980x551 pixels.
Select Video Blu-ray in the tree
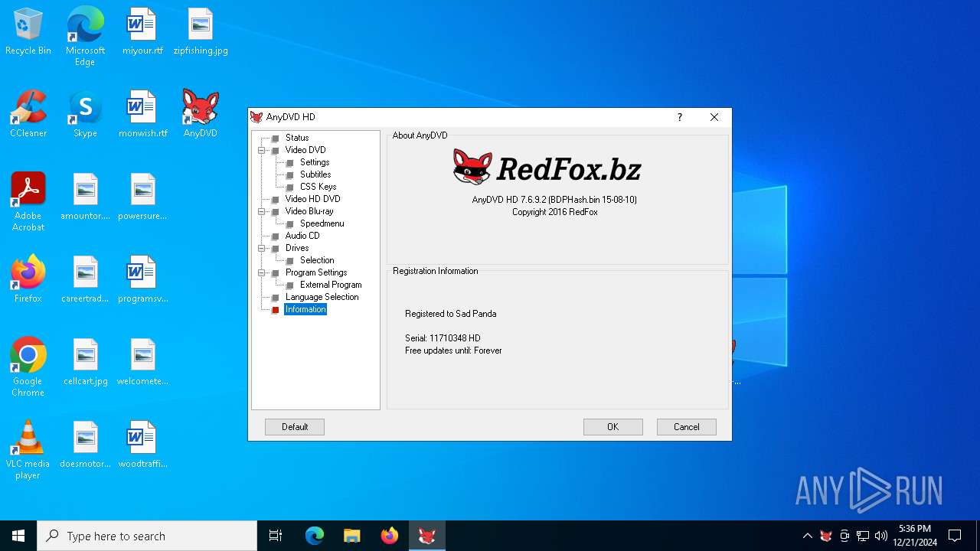(309, 211)
